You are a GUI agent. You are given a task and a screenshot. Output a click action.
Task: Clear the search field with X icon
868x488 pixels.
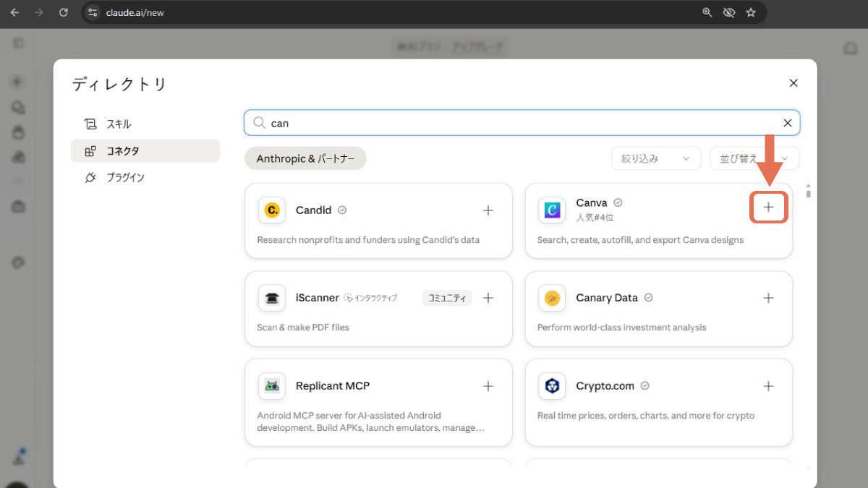(787, 123)
